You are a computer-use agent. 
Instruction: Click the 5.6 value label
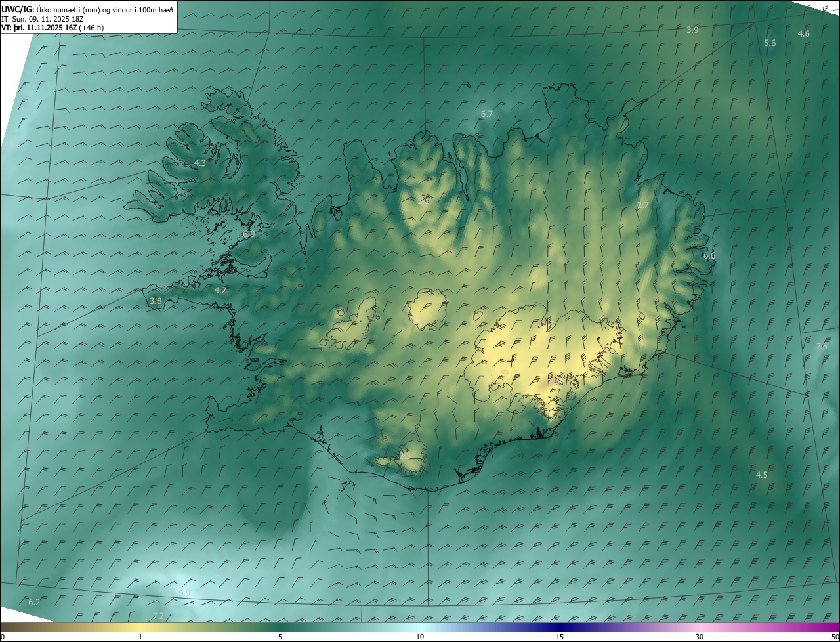click(770, 43)
